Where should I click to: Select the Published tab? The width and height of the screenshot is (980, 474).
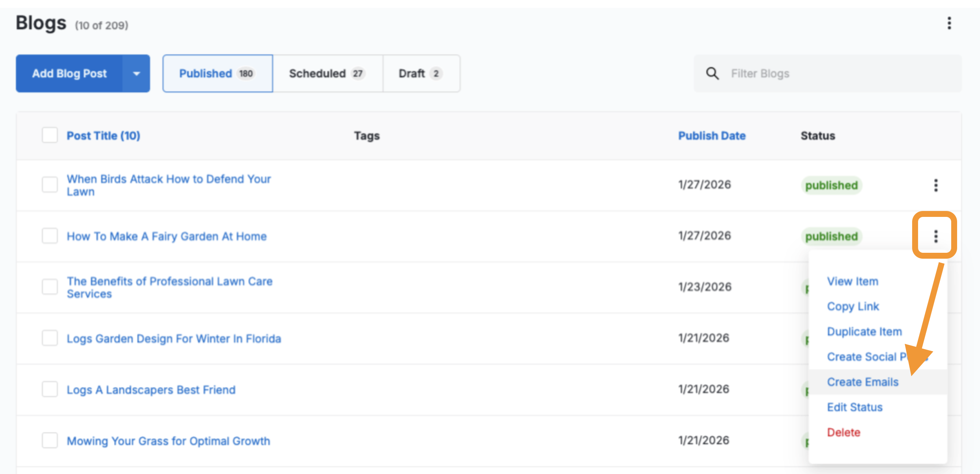[x=217, y=73]
